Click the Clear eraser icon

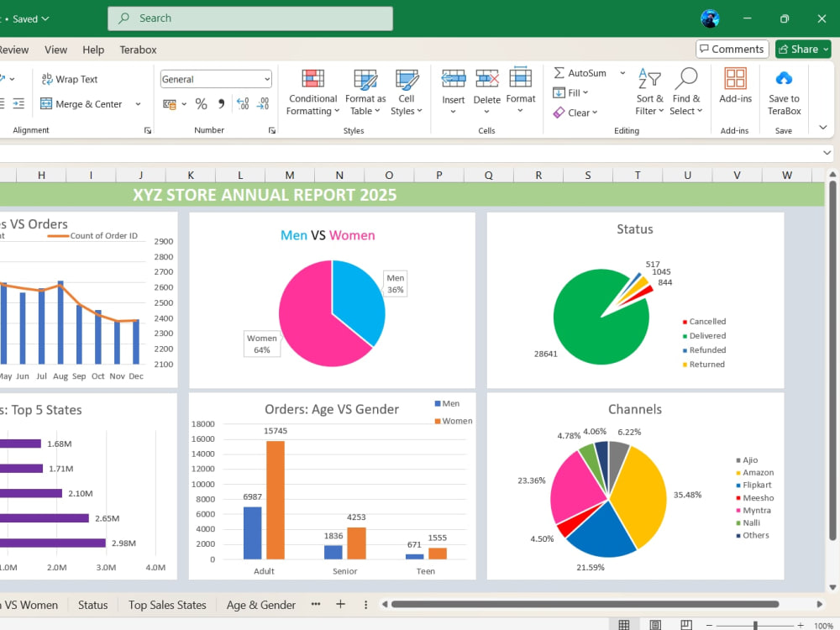pos(559,113)
